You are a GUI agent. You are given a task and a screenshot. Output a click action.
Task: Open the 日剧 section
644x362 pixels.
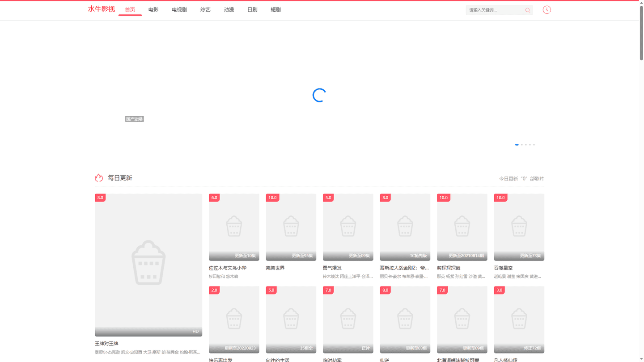point(252,10)
